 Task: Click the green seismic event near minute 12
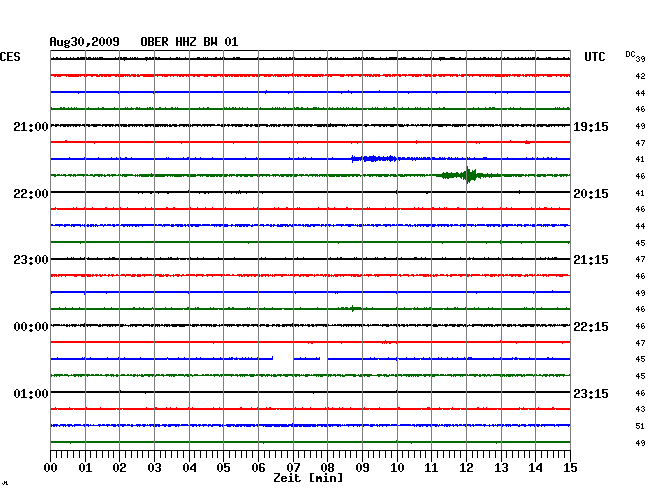(466, 175)
